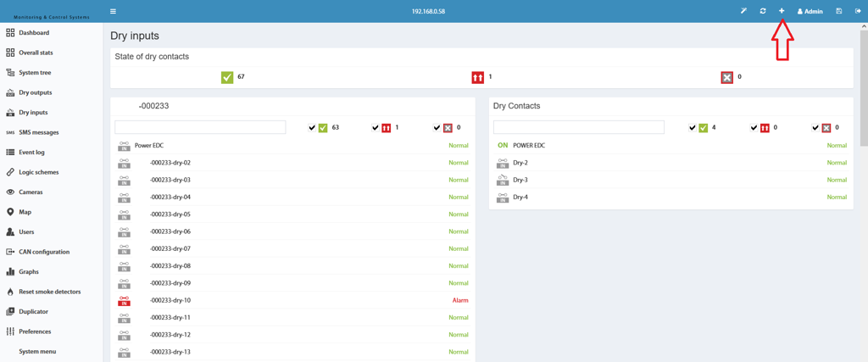
Task: Click input icon for -000233-dry-12
Action: [125, 335]
